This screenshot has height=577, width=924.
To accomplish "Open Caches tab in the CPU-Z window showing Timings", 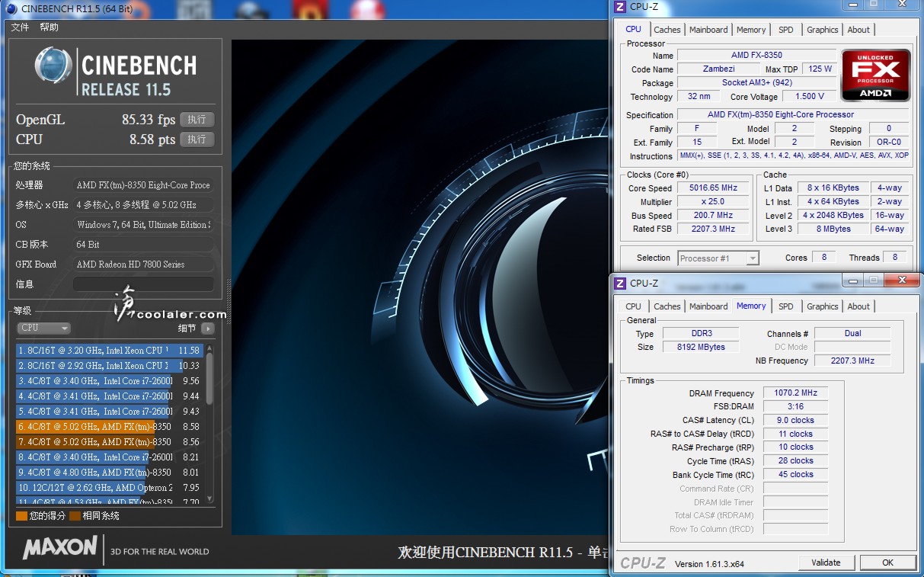I will tap(667, 306).
